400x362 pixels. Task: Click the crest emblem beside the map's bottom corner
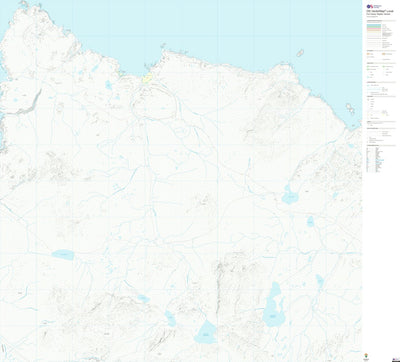point(367,356)
